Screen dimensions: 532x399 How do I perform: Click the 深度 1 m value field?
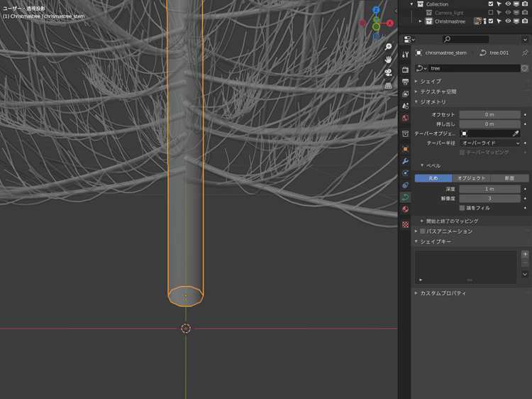(x=489, y=189)
